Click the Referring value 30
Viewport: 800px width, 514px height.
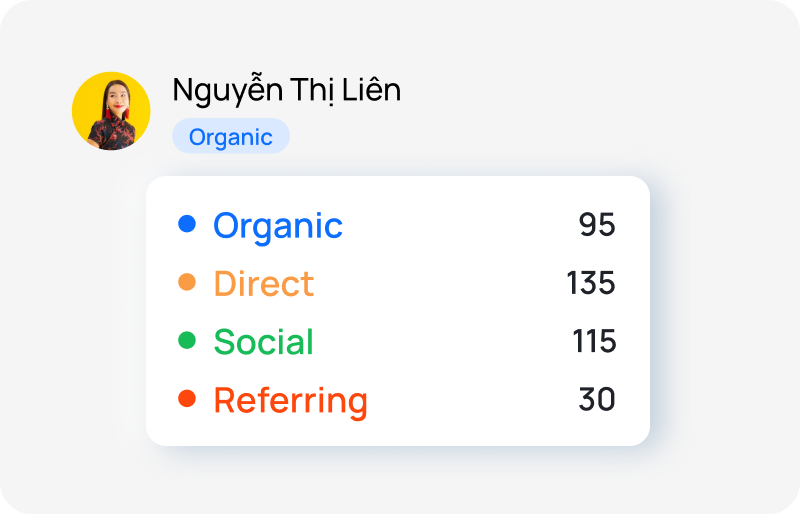click(x=597, y=400)
